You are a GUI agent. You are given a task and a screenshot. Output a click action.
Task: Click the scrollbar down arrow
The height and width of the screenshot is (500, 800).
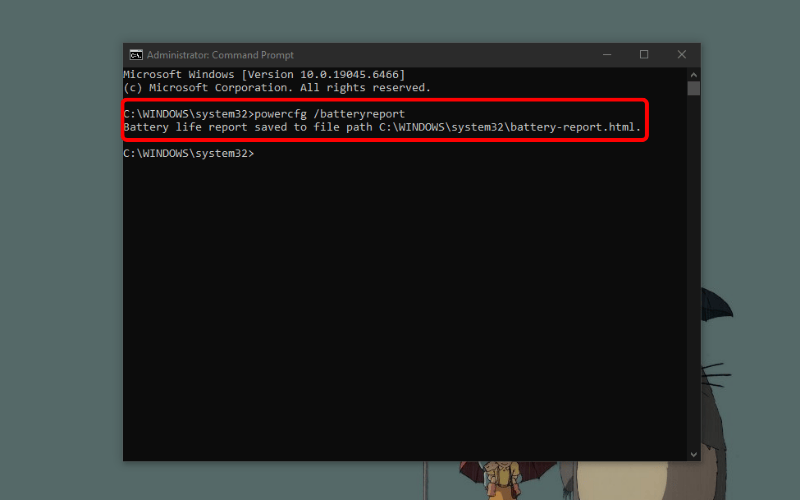coord(694,454)
